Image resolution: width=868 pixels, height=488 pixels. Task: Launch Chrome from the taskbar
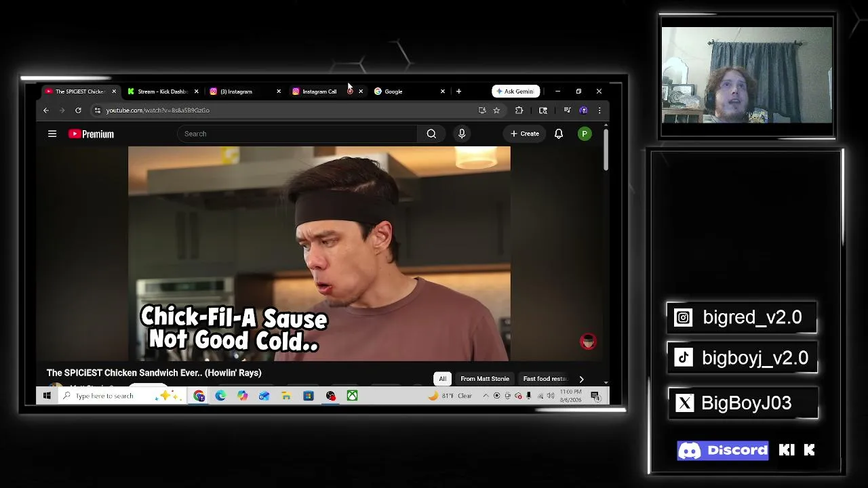click(199, 396)
